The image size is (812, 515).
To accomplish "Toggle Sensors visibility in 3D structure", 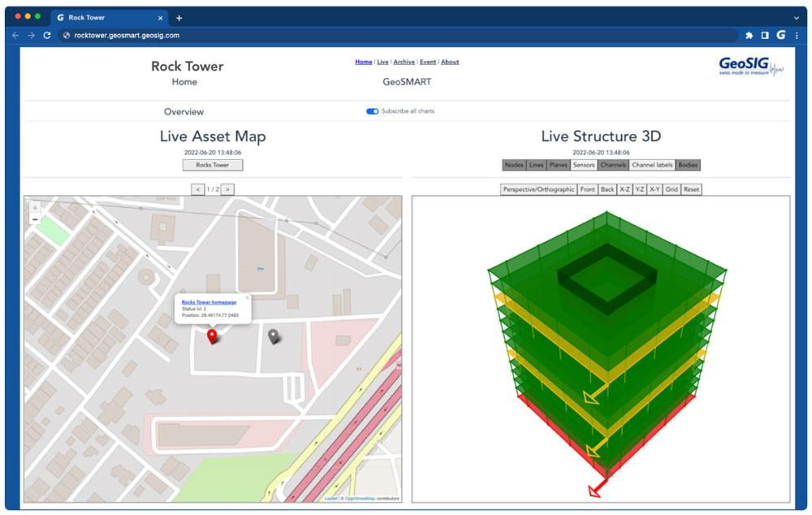I will coord(583,165).
